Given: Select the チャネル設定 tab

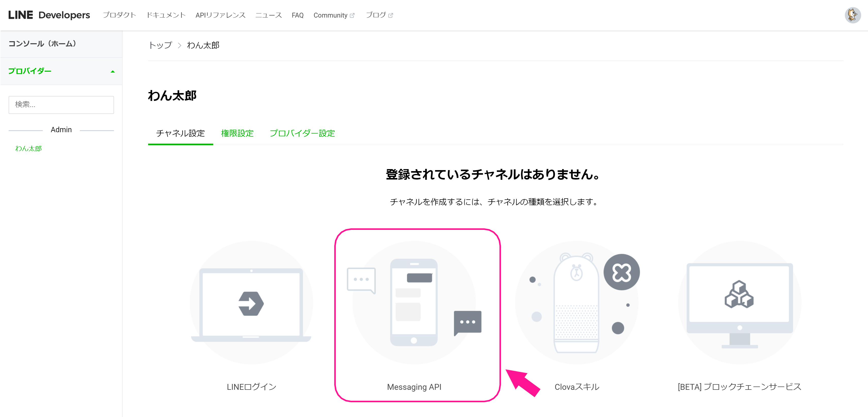Looking at the screenshot, I should click(x=180, y=133).
